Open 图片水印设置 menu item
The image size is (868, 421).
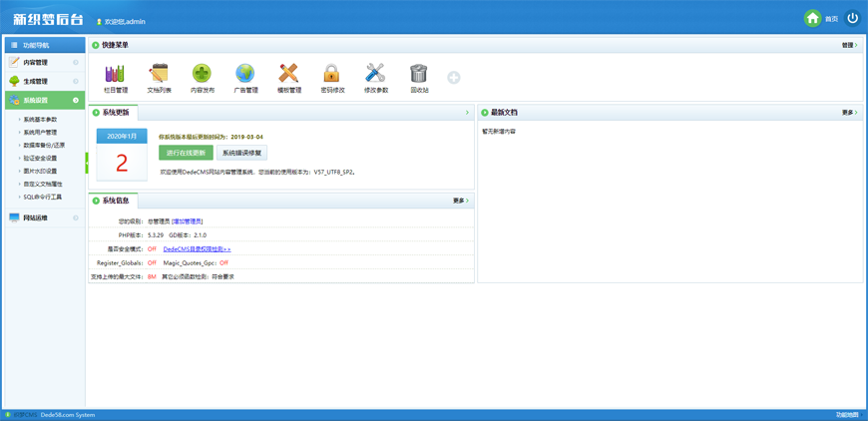(41, 171)
